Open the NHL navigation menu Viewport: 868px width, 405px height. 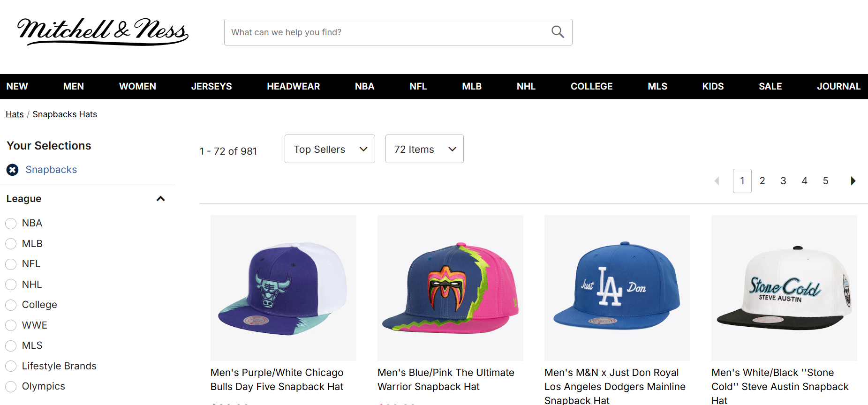[x=526, y=86]
